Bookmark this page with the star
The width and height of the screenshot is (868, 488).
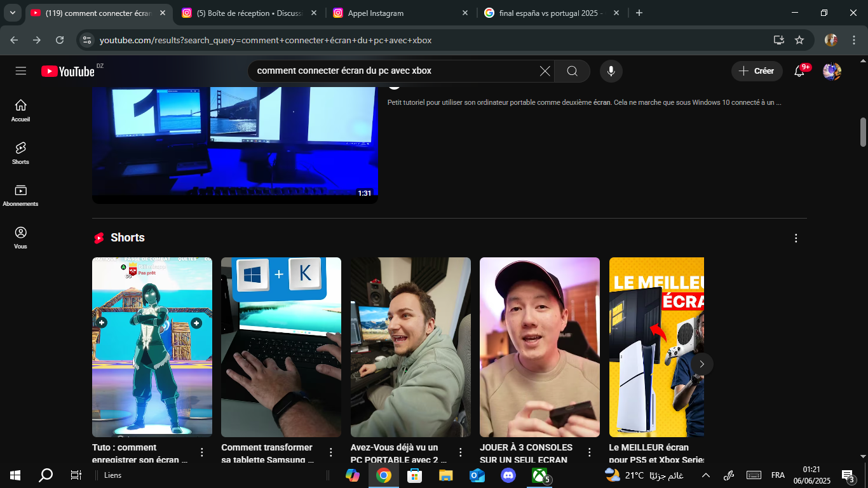tap(799, 40)
